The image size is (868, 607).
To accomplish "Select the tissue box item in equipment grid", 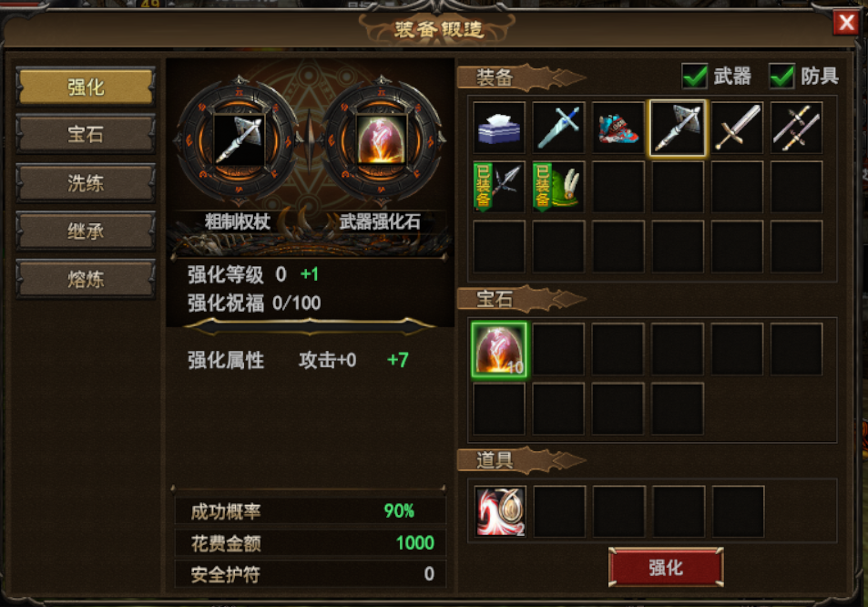I will point(499,128).
